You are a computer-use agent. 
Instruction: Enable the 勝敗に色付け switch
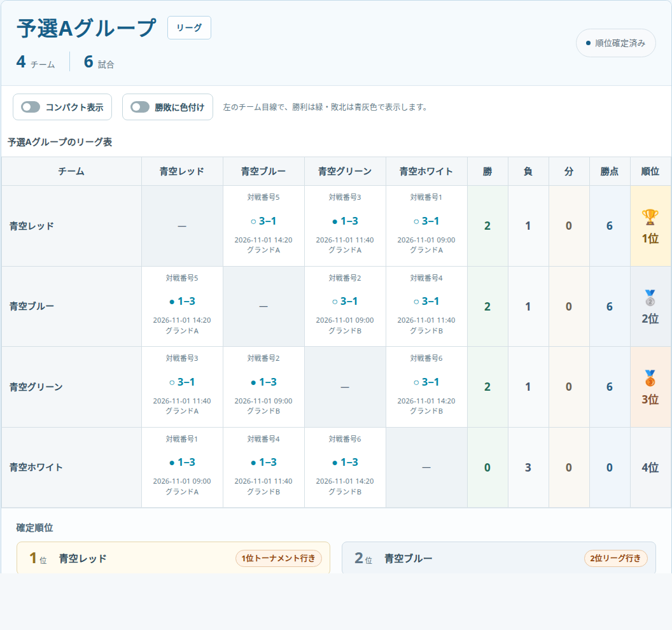140,107
